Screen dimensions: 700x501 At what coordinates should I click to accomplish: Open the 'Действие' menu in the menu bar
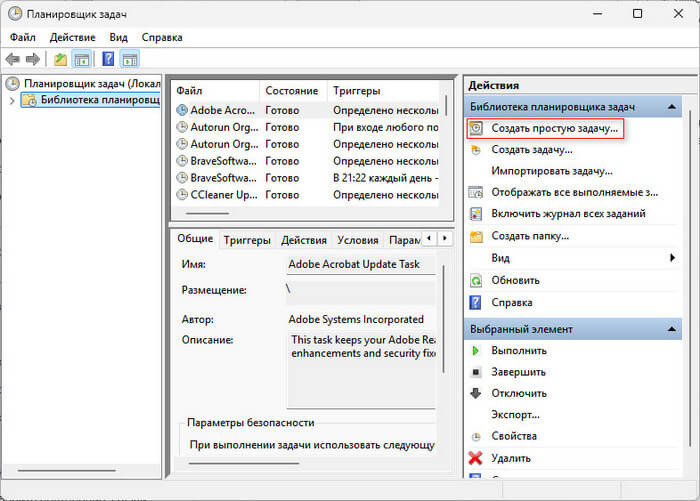click(72, 37)
